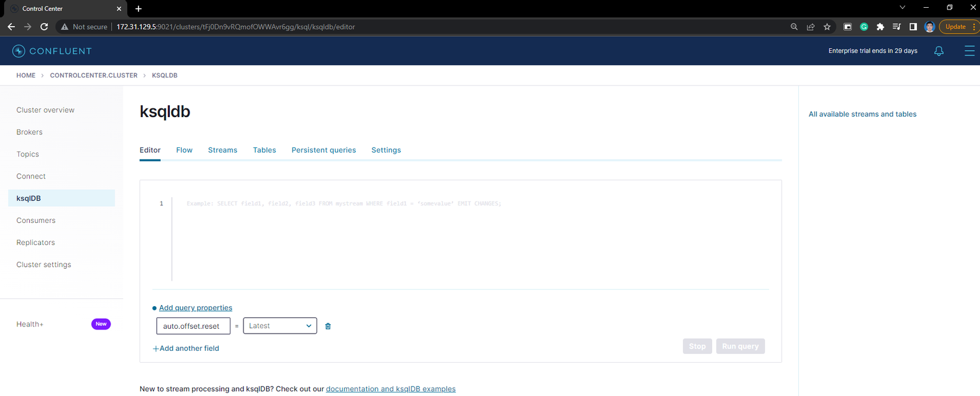Viewport: 980px width, 396px height.
Task: Open documentation and ksqlDB examples link
Action: [391, 389]
